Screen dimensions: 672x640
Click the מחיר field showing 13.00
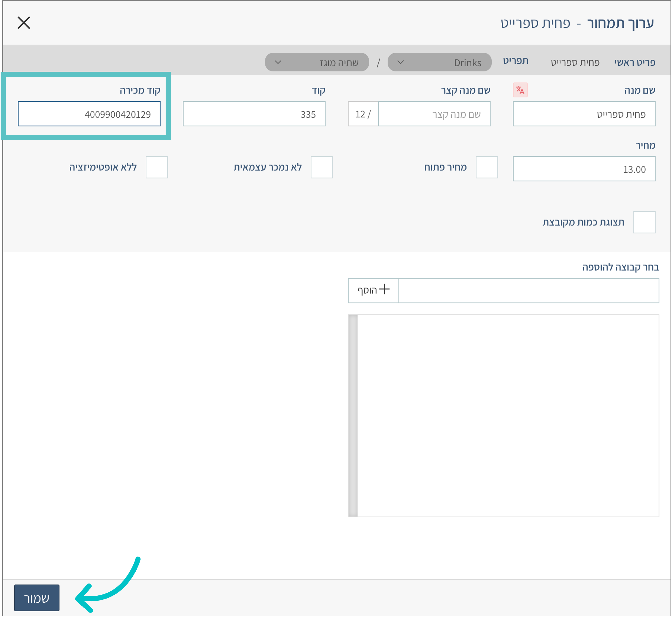click(584, 169)
